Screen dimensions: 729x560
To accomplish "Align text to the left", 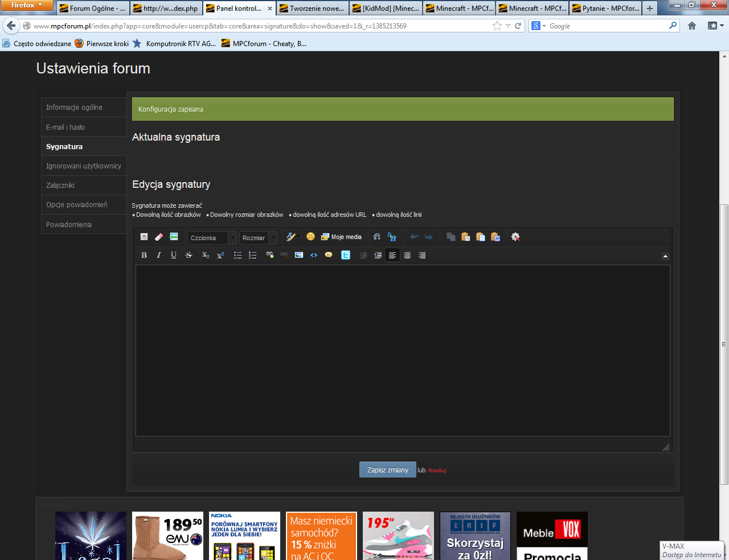I will coord(392,256).
